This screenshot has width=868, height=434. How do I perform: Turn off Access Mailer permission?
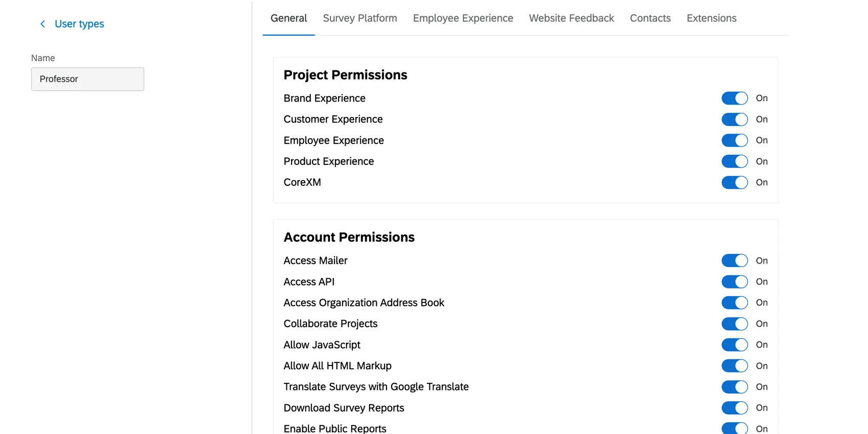734,260
